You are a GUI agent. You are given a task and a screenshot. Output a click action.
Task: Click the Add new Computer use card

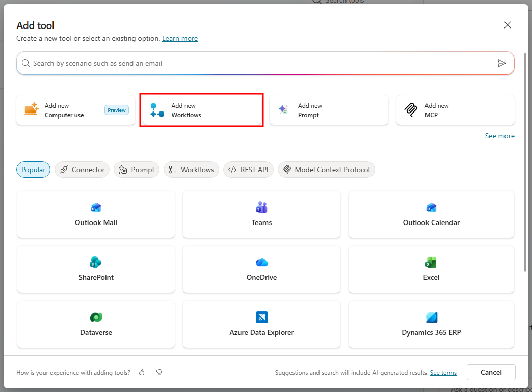[75, 110]
